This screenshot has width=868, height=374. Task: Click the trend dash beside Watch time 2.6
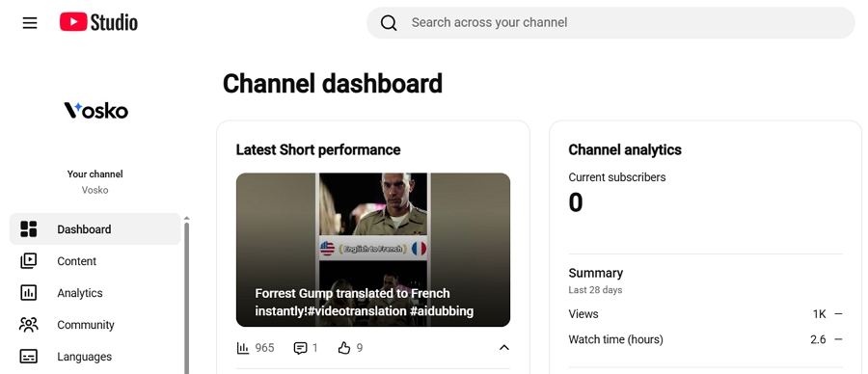(838, 339)
